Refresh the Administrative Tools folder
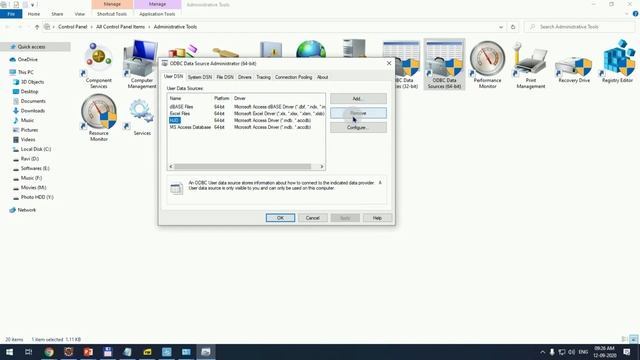640x360 pixels. pyautogui.click(x=513, y=27)
